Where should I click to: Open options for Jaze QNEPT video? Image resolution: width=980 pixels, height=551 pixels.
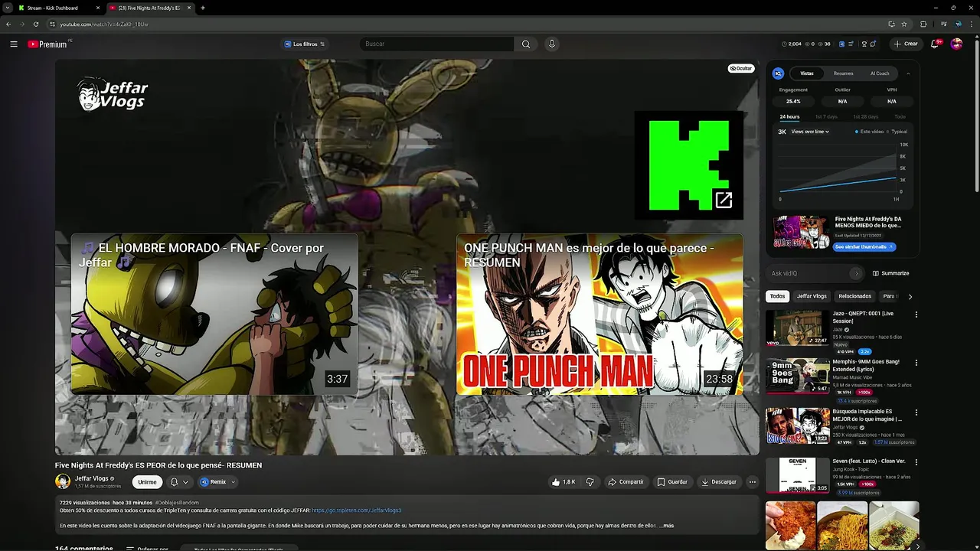916,315
